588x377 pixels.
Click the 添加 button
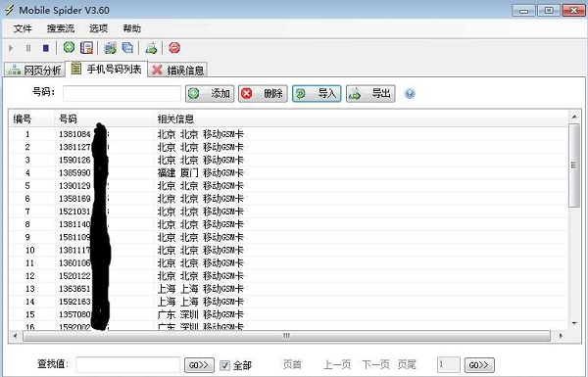(210, 94)
